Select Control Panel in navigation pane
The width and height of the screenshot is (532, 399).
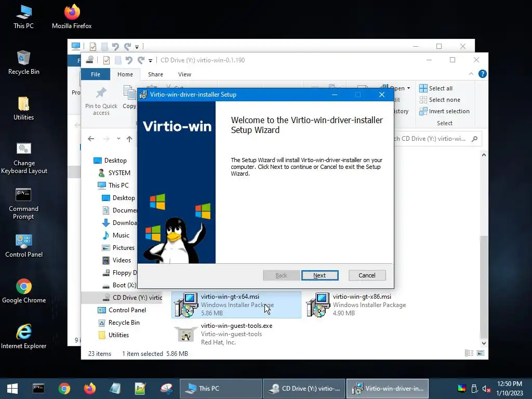coord(122,310)
